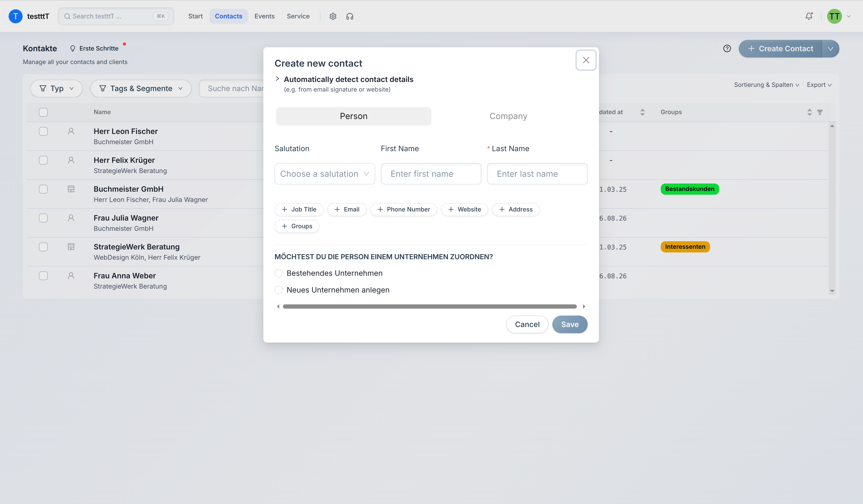863x504 pixels.
Task: Switch to the Person tab
Action: pos(353,116)
